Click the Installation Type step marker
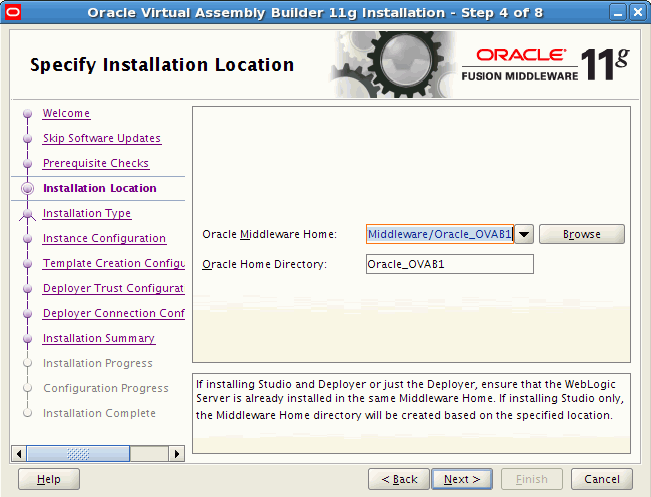Viewport: 651px width, 497px height. (x=27, y=214)
